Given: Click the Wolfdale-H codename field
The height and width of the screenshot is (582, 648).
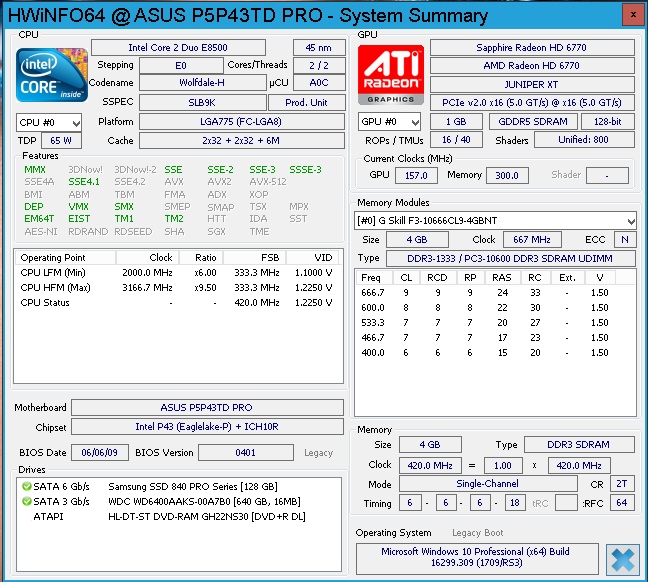Looking at the screenshot, I should coord(202,83).
